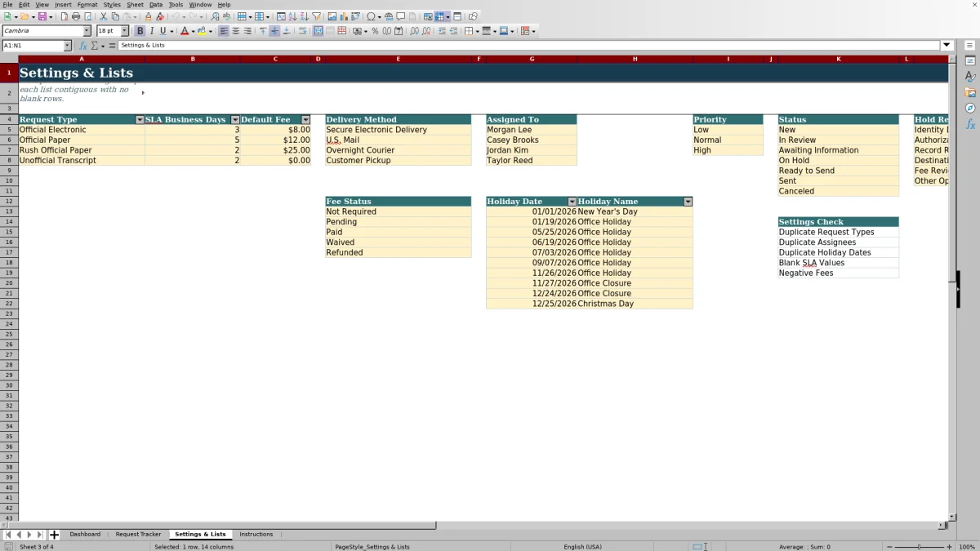Click the zoom in plus button

[x=948, y=547]
